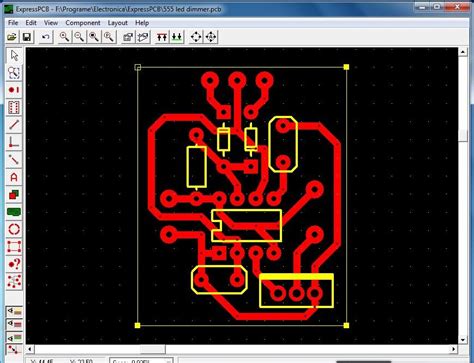474x363 pixels.
Task: Click the first zoom in magnifier
Action: (x=64, y=37)
